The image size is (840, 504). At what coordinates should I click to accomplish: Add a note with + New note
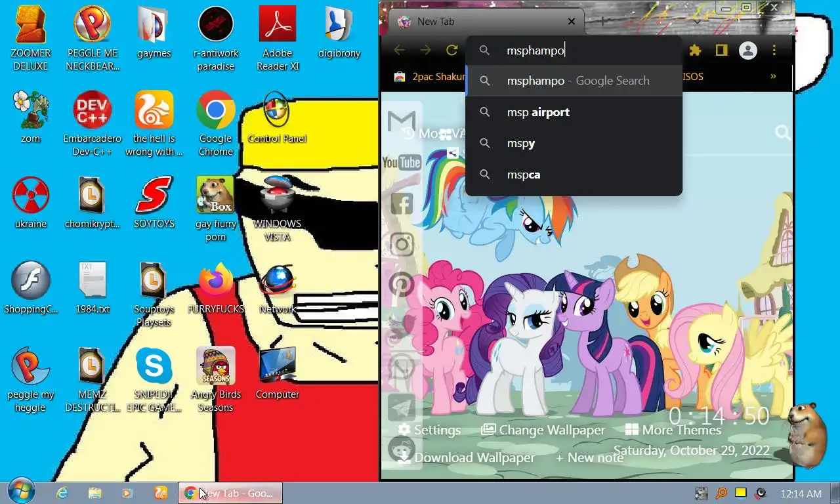tap(589, 457)
